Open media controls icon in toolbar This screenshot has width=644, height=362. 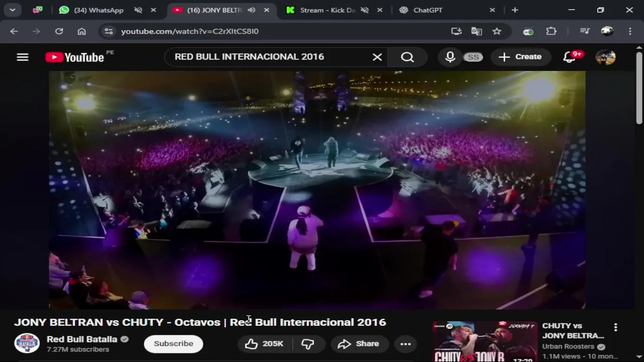click(x=585, y=31)
